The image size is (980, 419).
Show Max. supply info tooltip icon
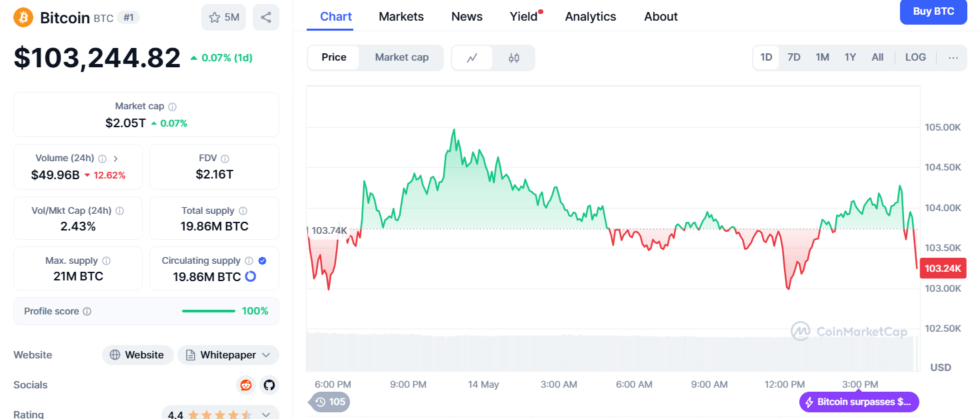coord(106,261)
